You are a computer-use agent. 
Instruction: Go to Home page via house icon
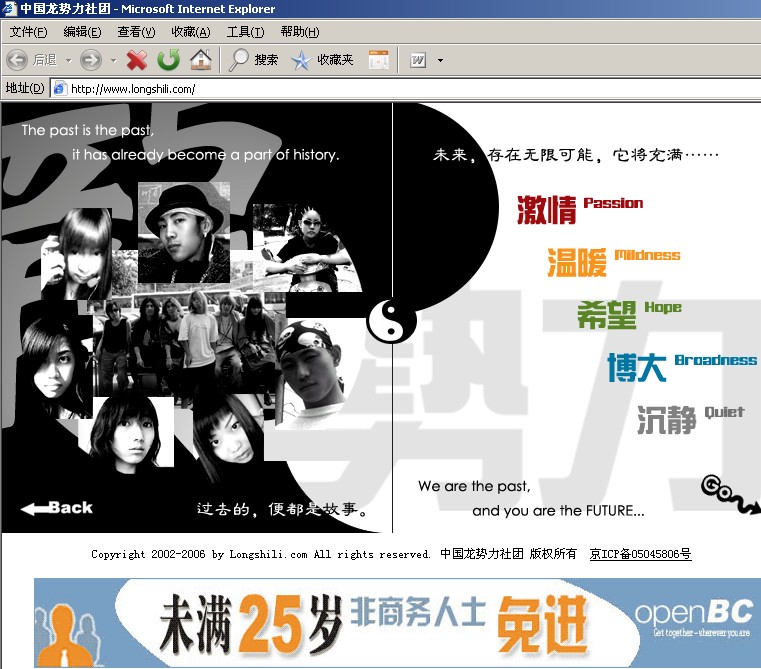(200, 60)
